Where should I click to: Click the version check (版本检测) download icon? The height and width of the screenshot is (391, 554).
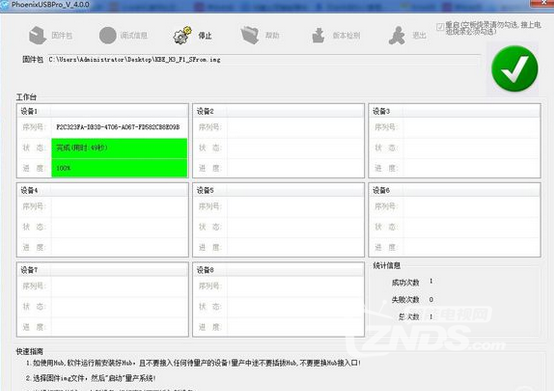[318, 35]
